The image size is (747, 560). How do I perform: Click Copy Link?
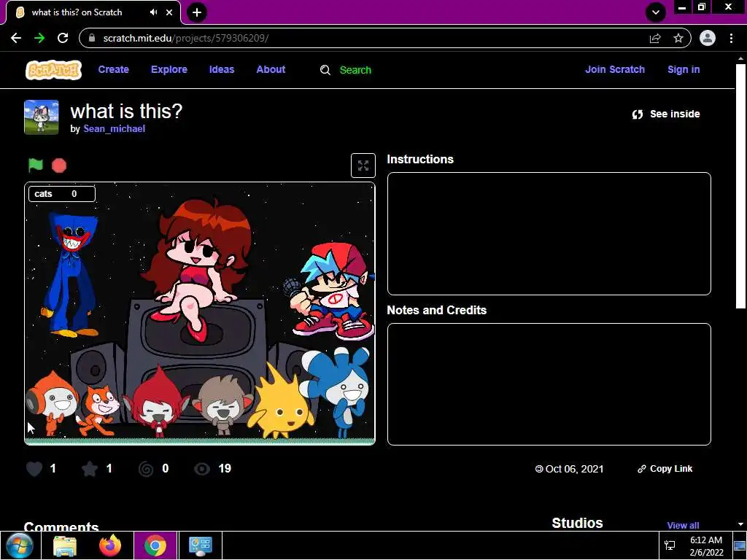(x=665, y=469)
